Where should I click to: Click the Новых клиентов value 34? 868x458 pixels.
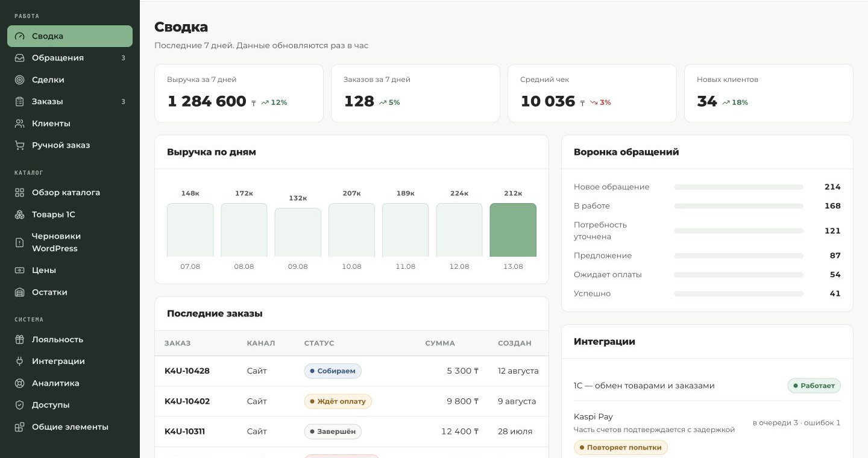tap(707, 101)
